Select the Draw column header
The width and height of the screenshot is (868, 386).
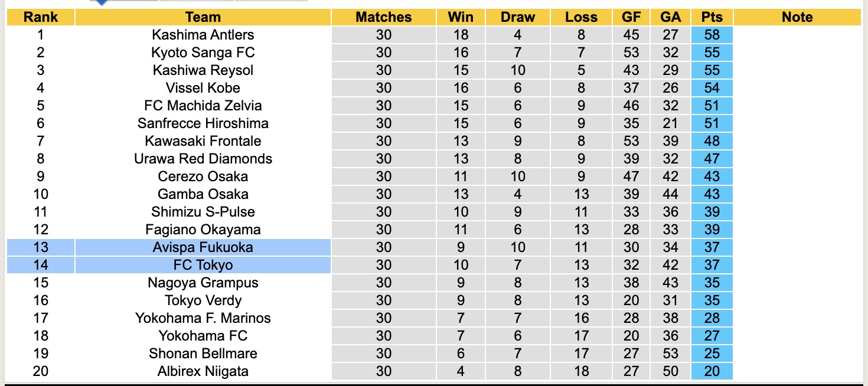pyautogui.click(x=517, y=17)
